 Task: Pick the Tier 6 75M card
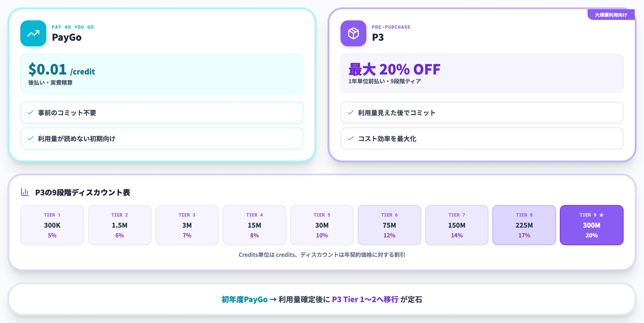[x=390, y=225]
